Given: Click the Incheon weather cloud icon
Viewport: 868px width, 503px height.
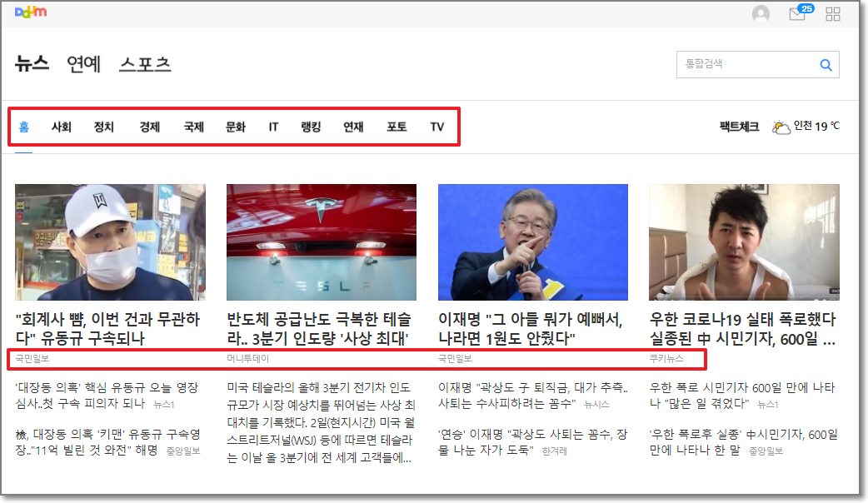Looking at the screenshot, I should tap(781, 127).
